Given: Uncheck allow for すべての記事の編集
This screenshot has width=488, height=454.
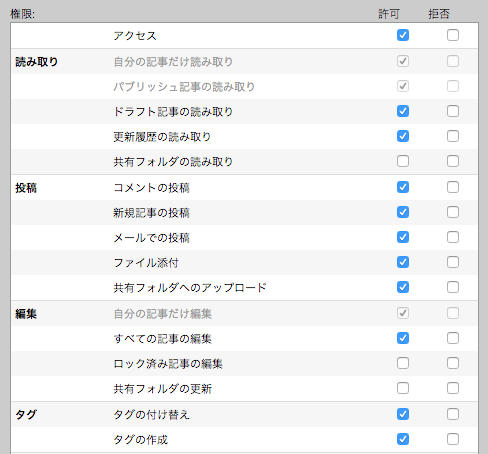Looking at the screenshot, I should (x=403, y=338).
